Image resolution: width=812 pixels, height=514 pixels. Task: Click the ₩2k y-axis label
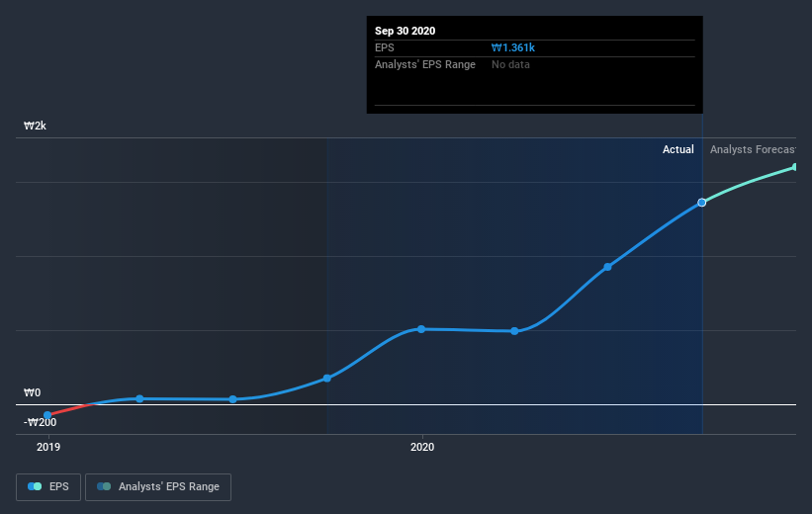click(35, 126)
